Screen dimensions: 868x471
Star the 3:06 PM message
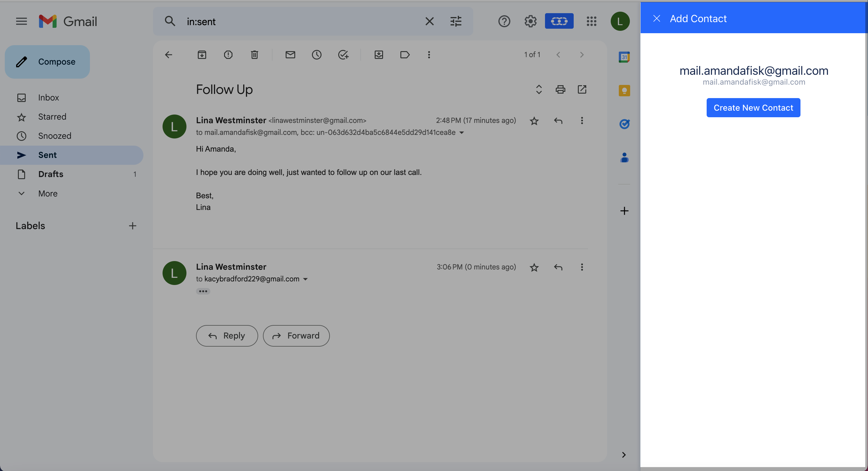(x=534, y=267)
